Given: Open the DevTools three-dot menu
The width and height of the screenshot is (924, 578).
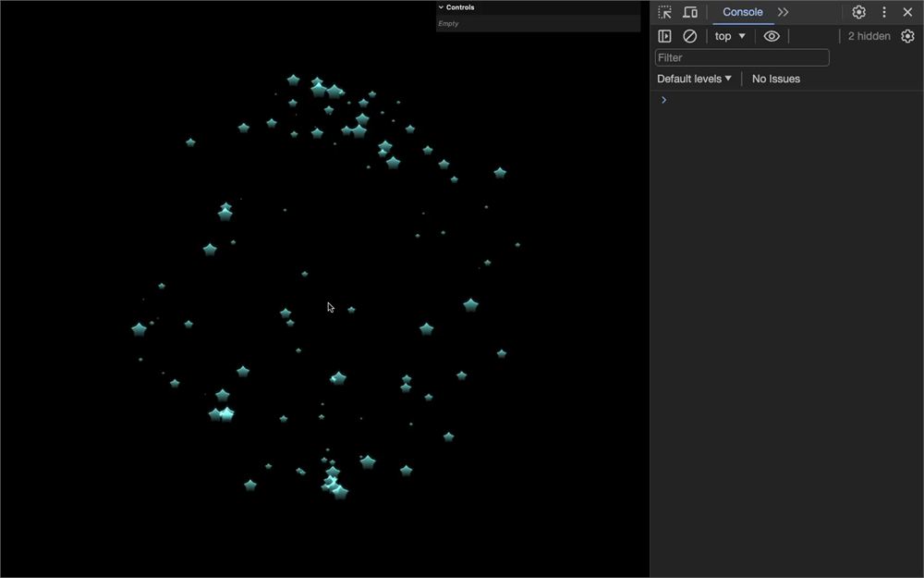Looking at the screenshot, I should coord(884,12).
